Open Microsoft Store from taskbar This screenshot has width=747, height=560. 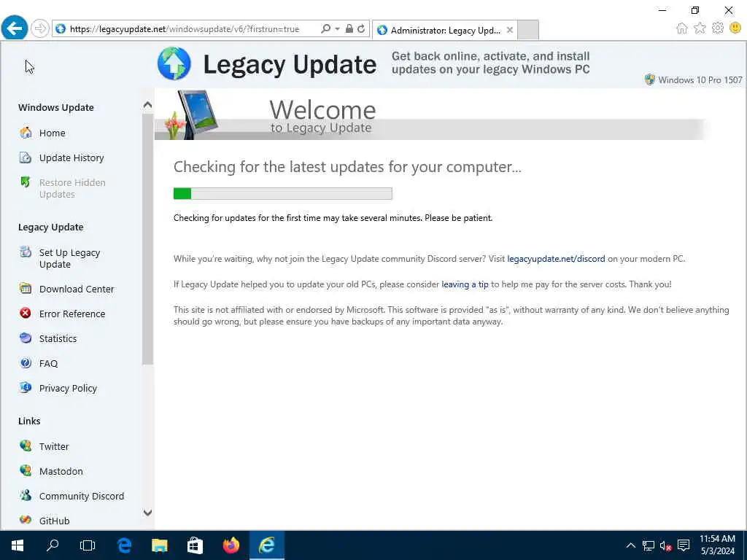pos(195,545)
